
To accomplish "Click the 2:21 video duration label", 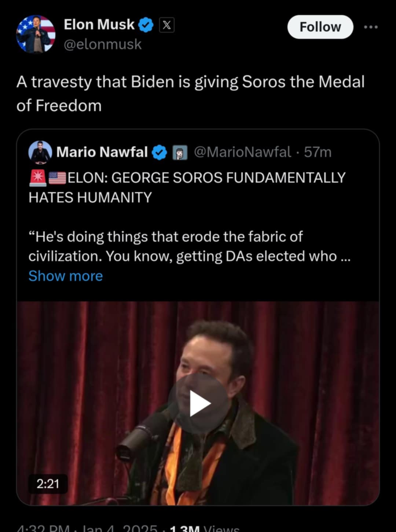I will tap(48, 484).
